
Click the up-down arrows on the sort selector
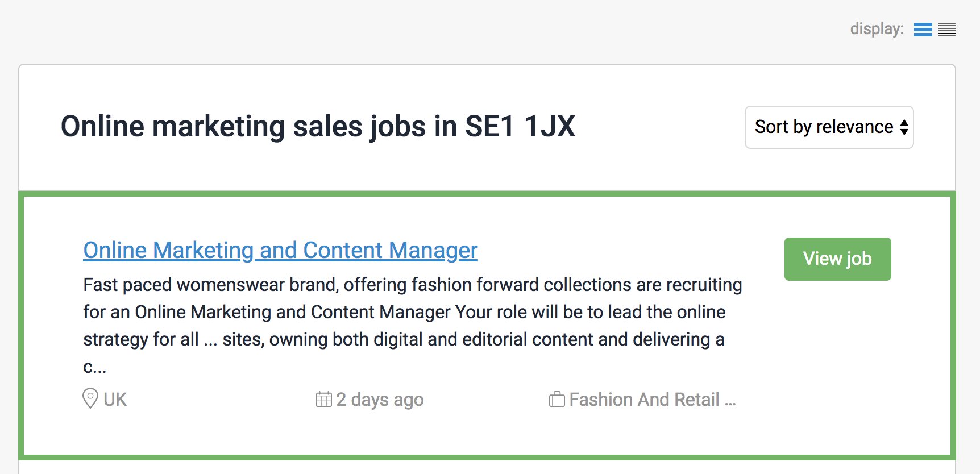point(904,127)
